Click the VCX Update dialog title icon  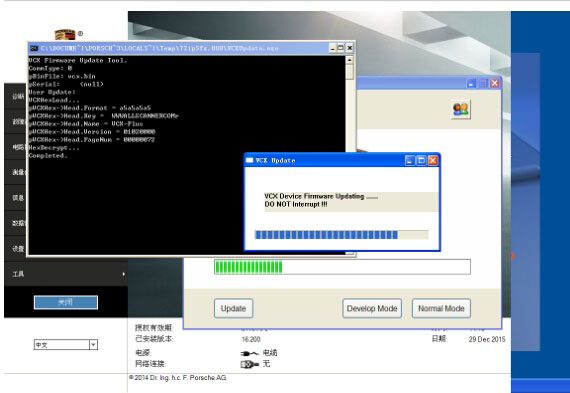click(x=250, y=160)
